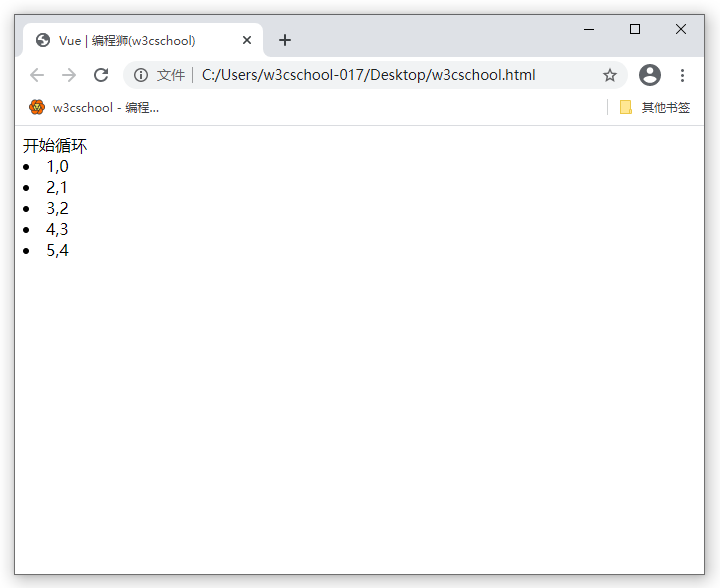Click the address bar w3cschool.html URL
This screenshot has height=588, width=720.
[x=368, y=75]
